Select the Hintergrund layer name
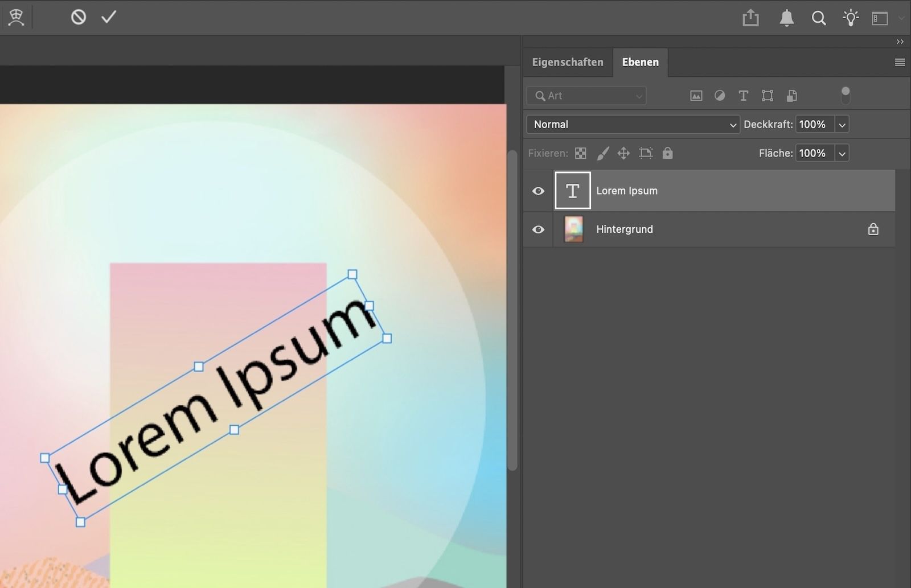Viewport: 911px width, 588px height. pos(625,229)
